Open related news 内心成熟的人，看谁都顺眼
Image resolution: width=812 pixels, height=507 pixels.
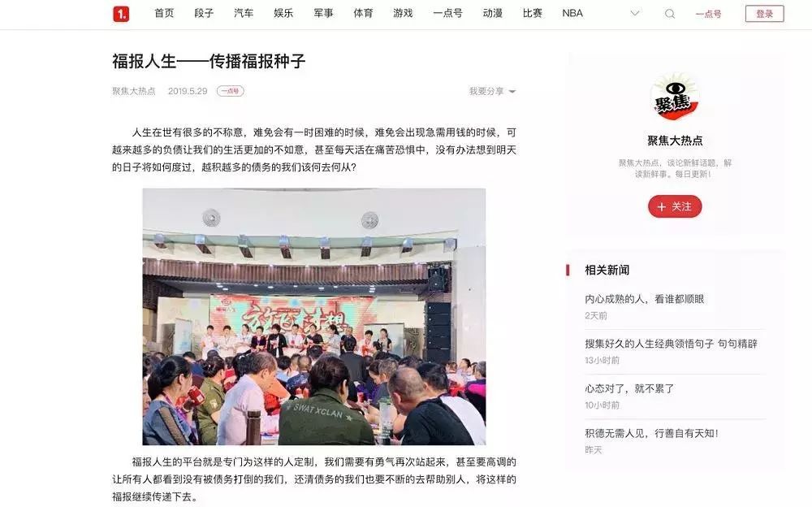pos(644,299)
